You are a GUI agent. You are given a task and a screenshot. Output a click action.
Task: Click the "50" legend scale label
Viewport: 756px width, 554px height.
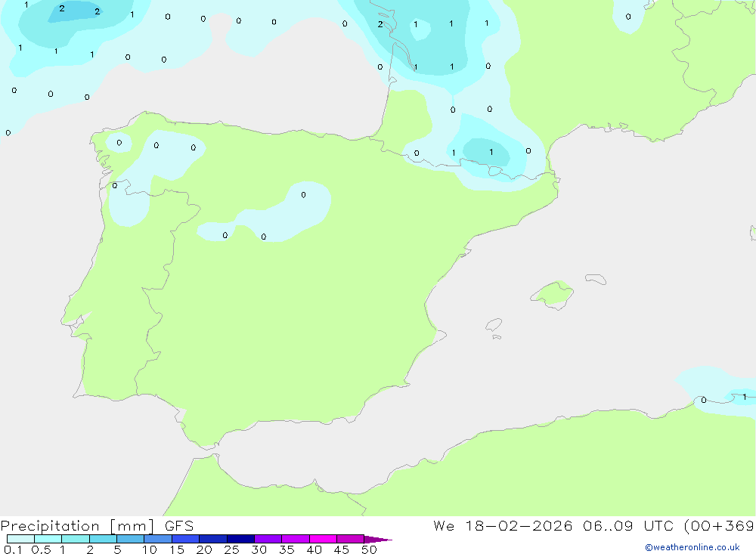click(370, 549)
